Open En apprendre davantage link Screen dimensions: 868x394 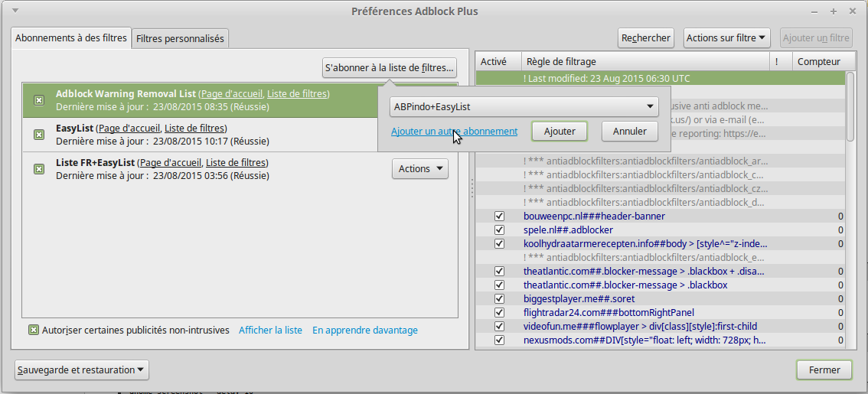coord(365,331)
